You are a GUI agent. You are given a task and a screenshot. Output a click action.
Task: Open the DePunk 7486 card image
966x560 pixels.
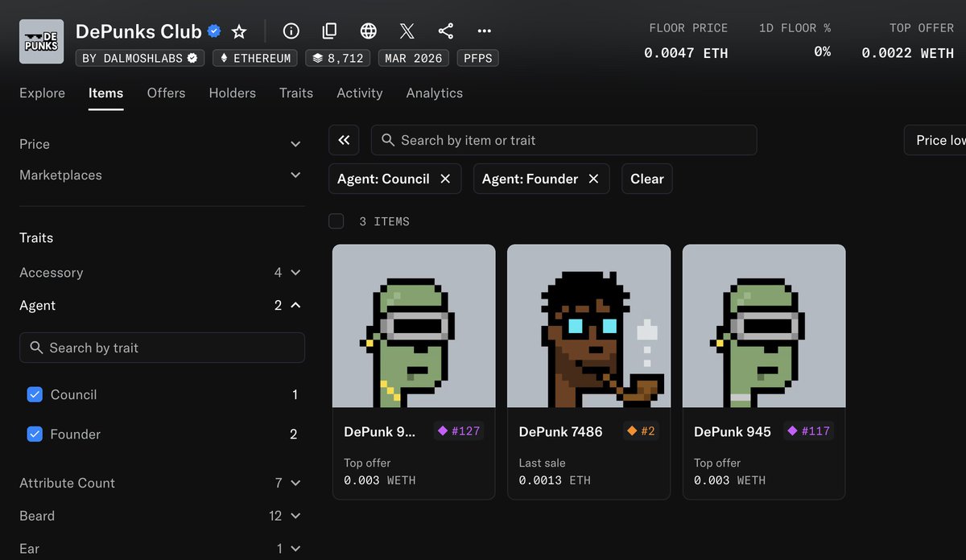pyautogui.click(x=589, y=326)
